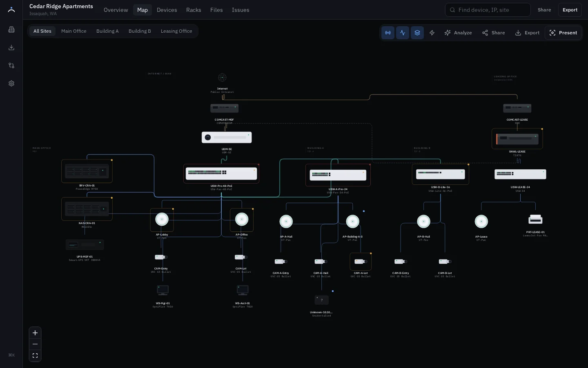Select the WS-Mgr-01 workstation
The height and width of the screenshot is (368, 588).
pos(163,290)
